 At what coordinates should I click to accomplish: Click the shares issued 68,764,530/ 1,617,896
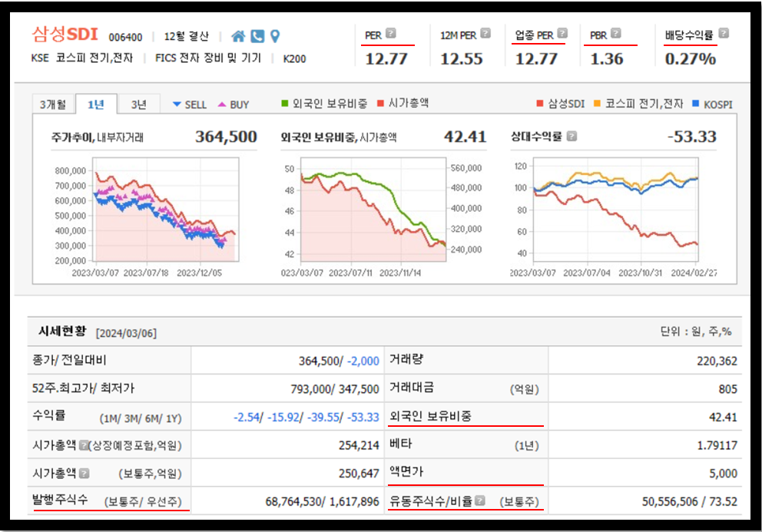[322, 501]
